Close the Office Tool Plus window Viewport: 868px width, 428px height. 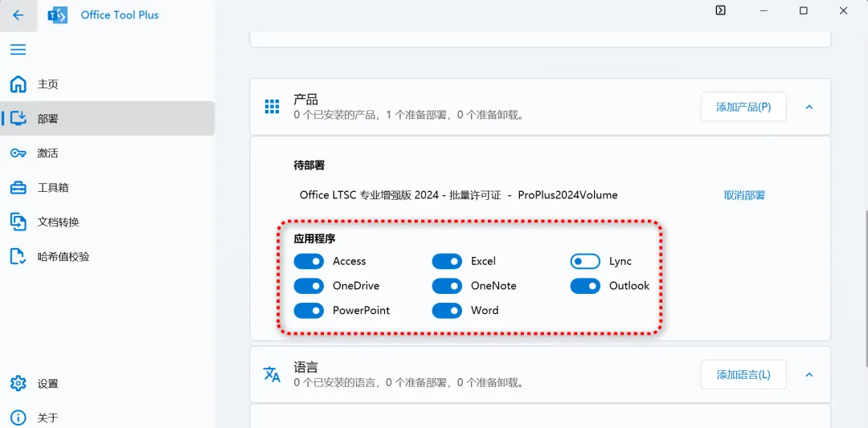tap(844, 10)
